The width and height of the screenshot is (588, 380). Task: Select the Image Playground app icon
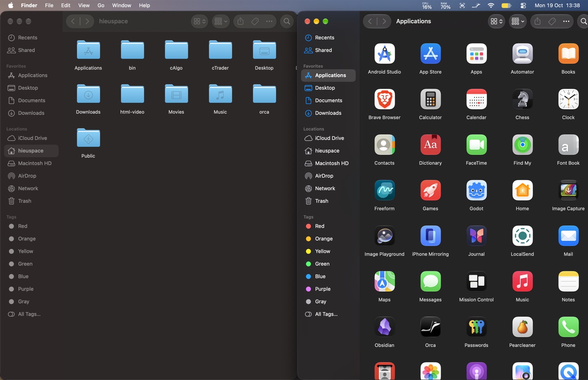point(384,236)
